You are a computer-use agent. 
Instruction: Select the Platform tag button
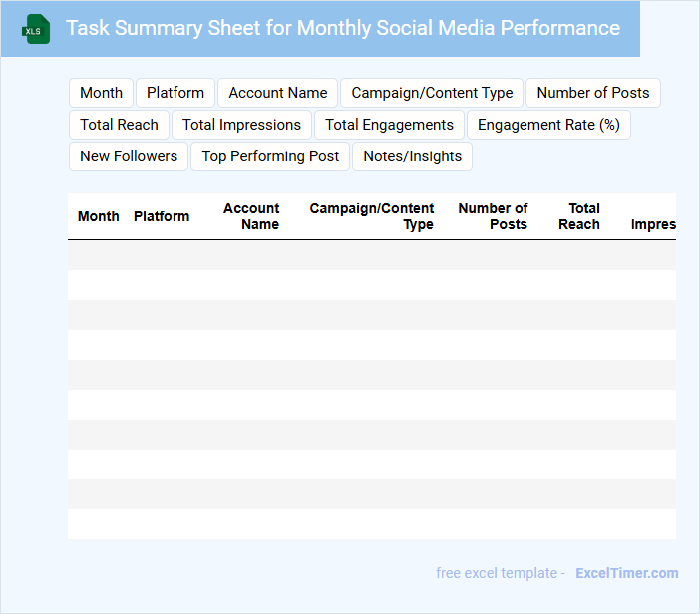(175, 93)
